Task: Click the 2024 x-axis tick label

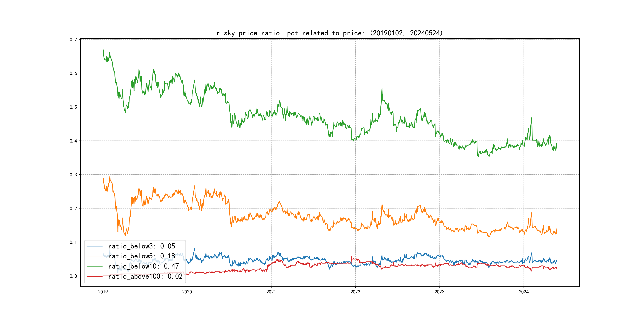Action: pyautogui.click(x=524, y=292)
